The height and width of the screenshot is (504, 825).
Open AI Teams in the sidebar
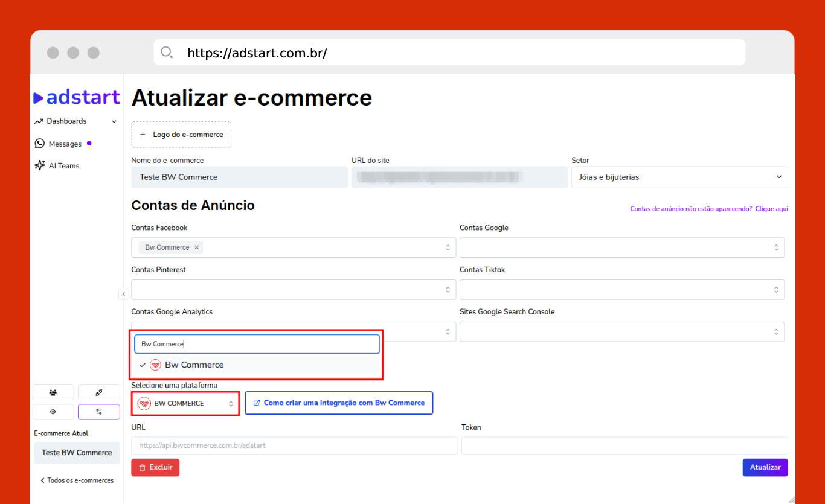point(57,165)
